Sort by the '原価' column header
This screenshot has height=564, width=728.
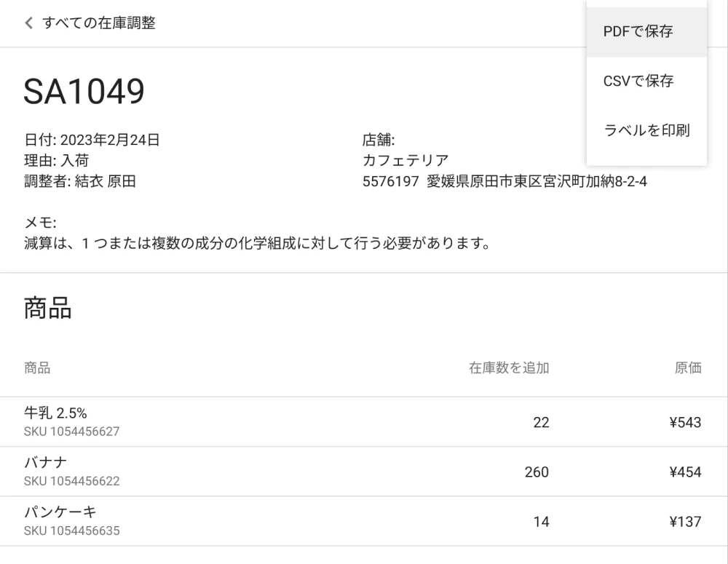689,368
